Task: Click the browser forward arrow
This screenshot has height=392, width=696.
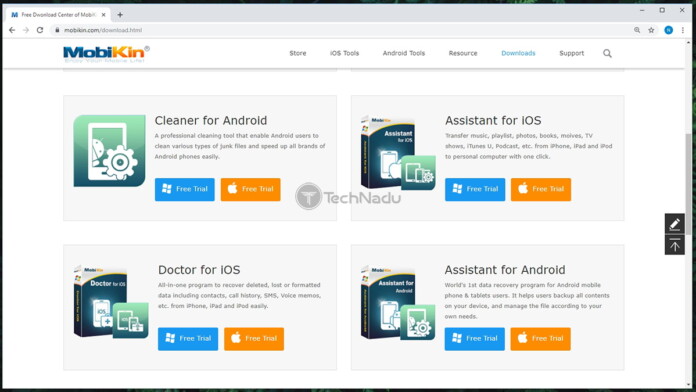Action: point(26,30)
